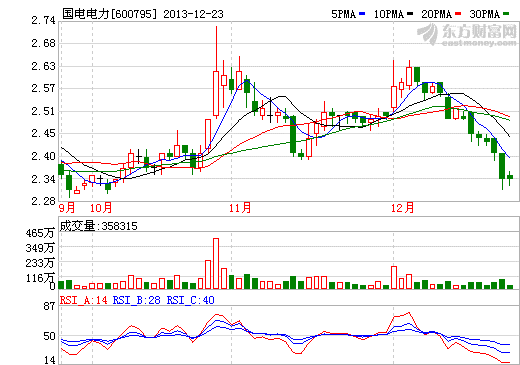Click the 9月 month marker
The width and height of the screenshot is (520, 365).
pyautogui.click(x=67, y=208)
